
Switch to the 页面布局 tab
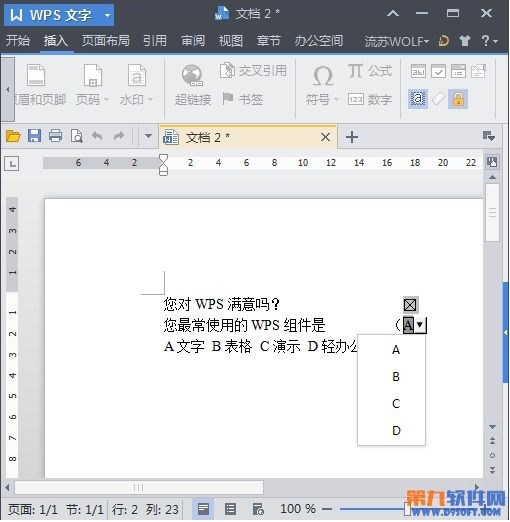click(x=106, y=41)
